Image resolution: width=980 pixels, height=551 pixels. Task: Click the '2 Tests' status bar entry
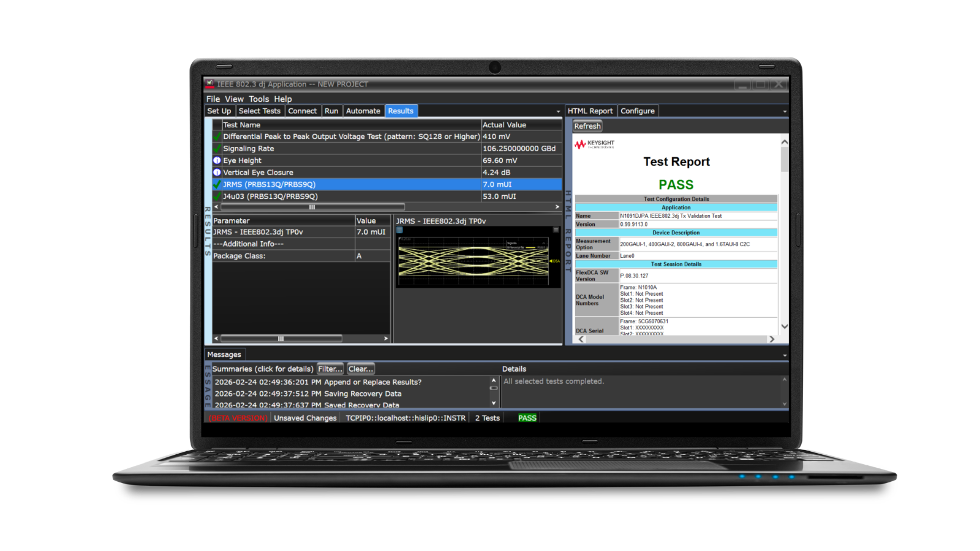[488, 418]
